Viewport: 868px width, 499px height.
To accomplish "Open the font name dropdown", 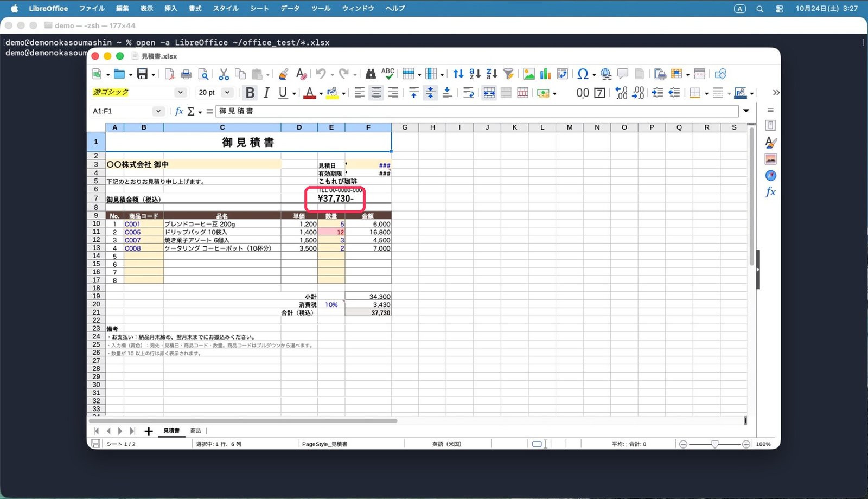I will coord(181,93).
